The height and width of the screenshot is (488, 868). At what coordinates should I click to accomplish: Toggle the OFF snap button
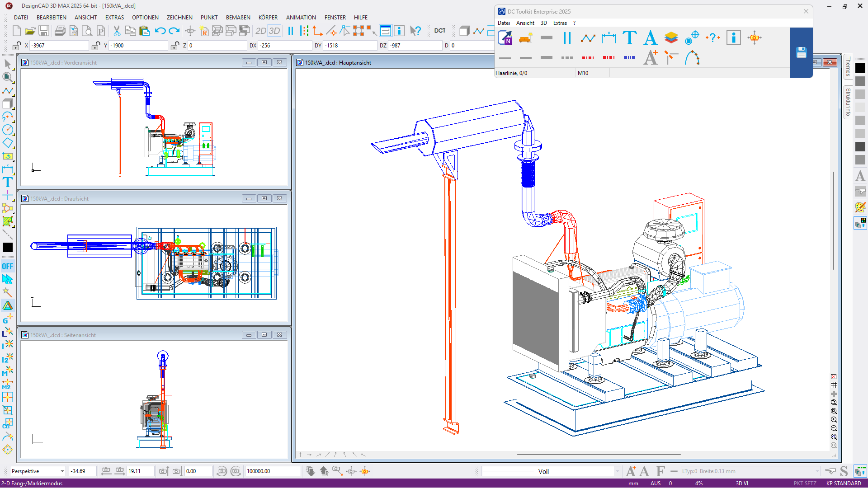click(x=8, y=266)
